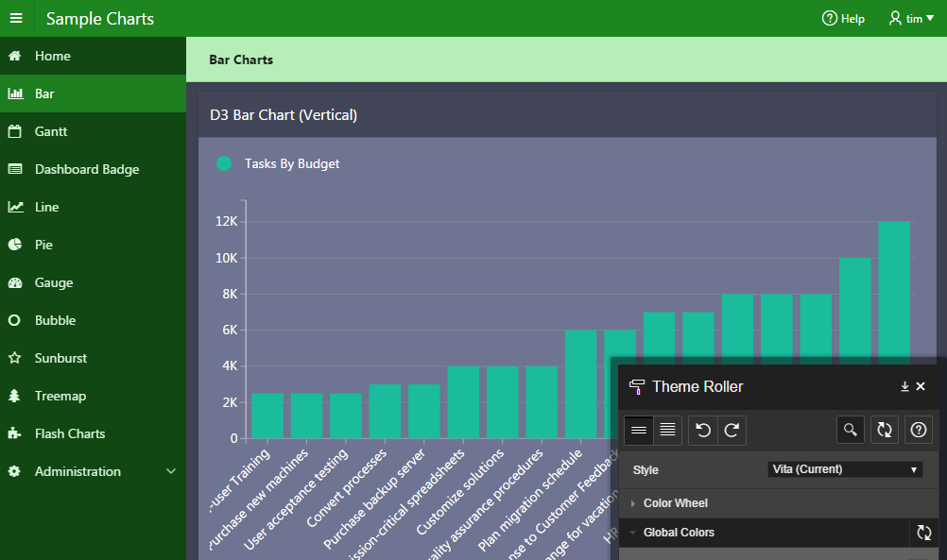Viewport: 947px width, 560px height.
Task: Click the redo arrow in Theme Roller
Action: [x=731, y=431]
